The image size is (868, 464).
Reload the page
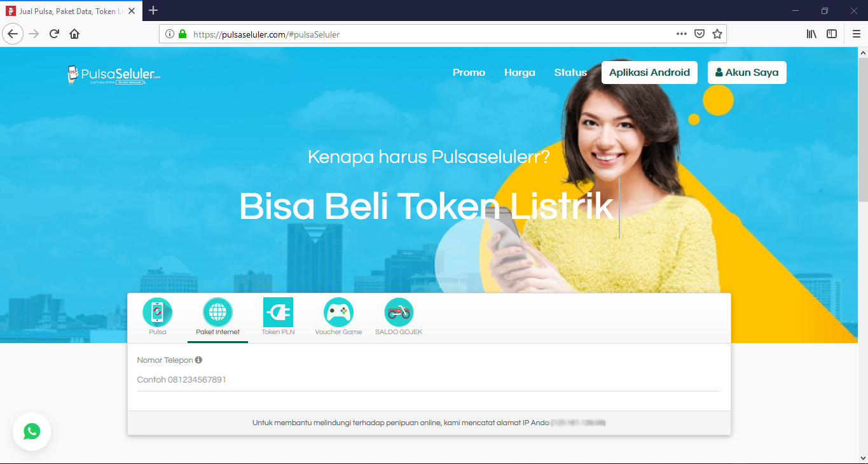(54, 34)
